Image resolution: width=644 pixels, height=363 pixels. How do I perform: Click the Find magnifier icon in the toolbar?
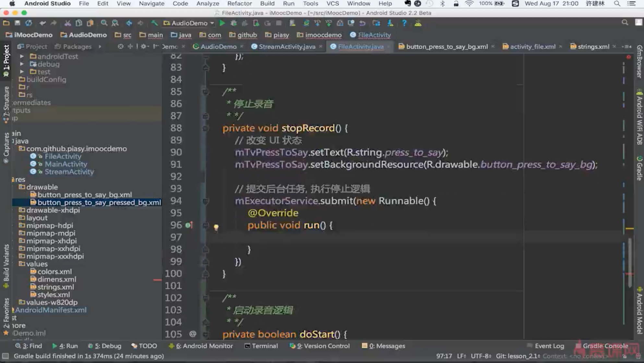click(104, 23)
